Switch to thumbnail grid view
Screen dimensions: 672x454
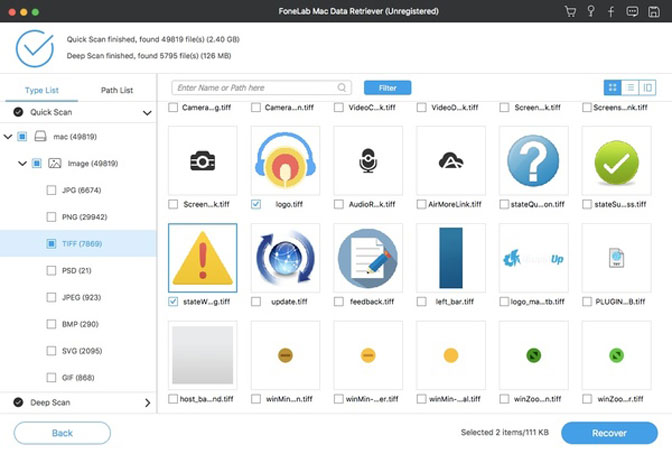[612, 88]
